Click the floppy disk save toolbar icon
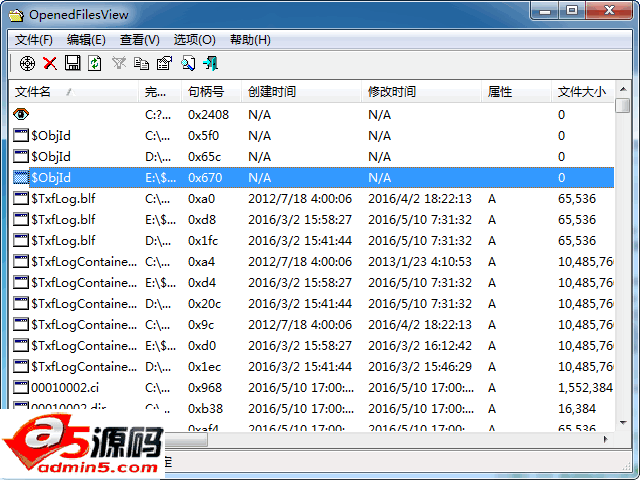The width and height of the screenshot is (640, 480). pos(72,63)
